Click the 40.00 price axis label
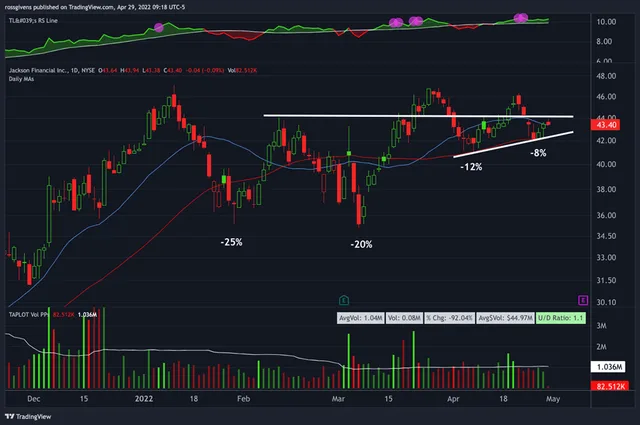 click(x=606, y=164)
